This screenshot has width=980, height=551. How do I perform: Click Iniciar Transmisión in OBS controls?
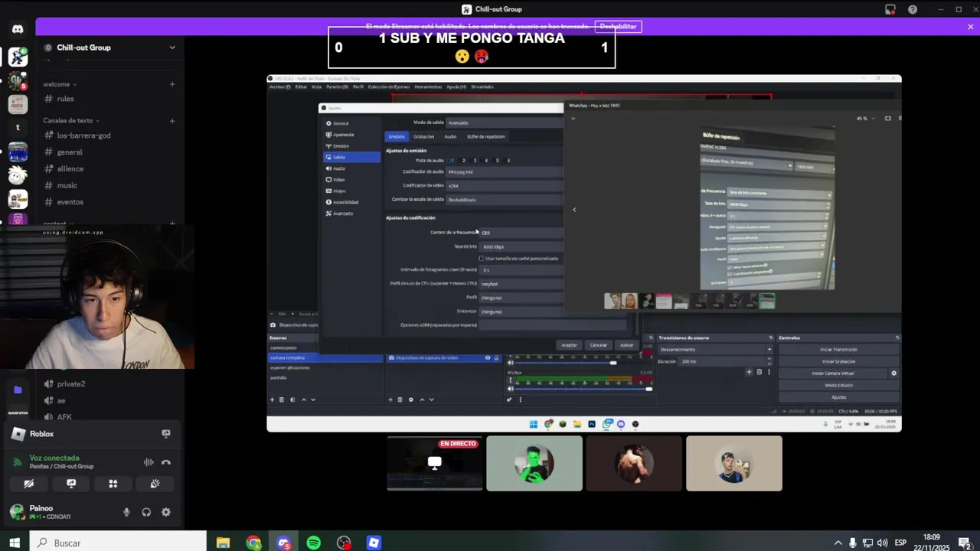(839, 350)
